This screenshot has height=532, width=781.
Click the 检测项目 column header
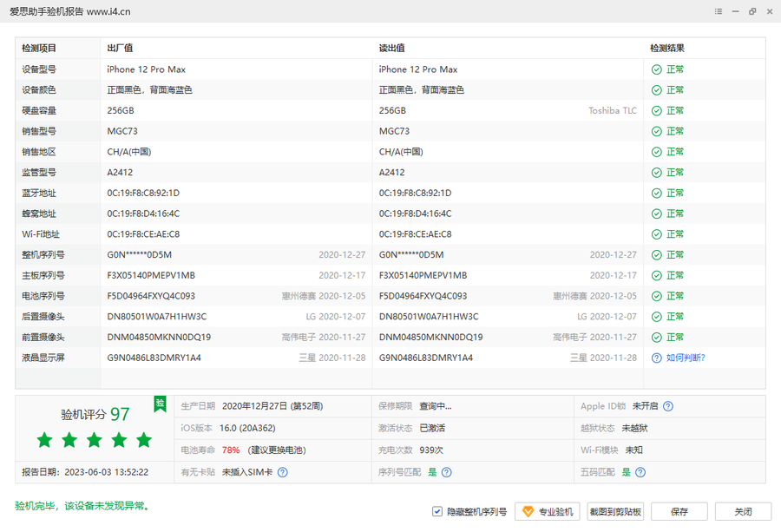[39, 49]
